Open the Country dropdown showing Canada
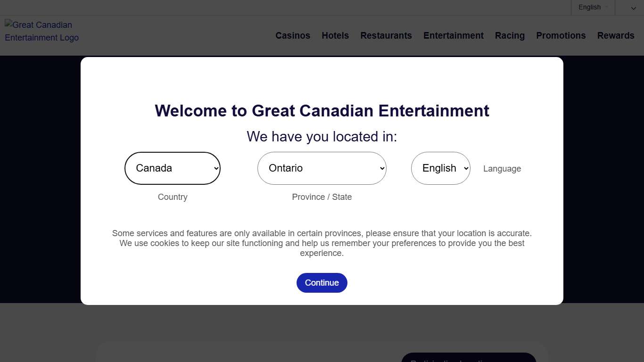Screen dimensions: 644x362 point(173,168)
